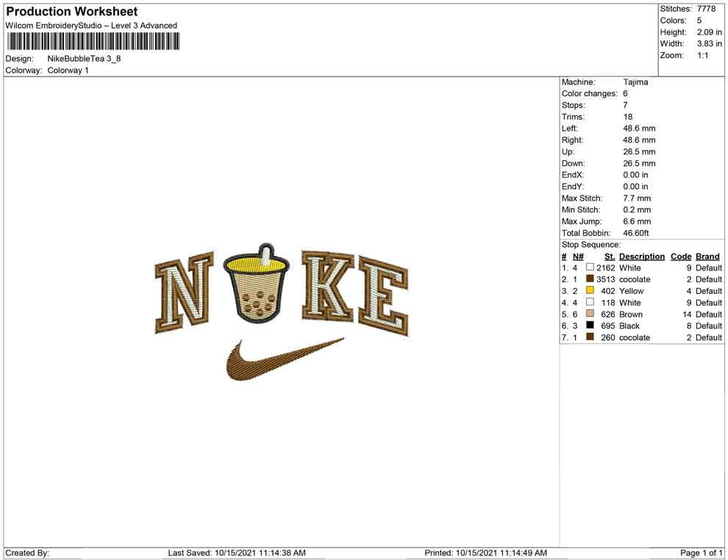728x560 pixels.
Task: Click the 'Stop Sequence:' heading
Action: point(591,245)
